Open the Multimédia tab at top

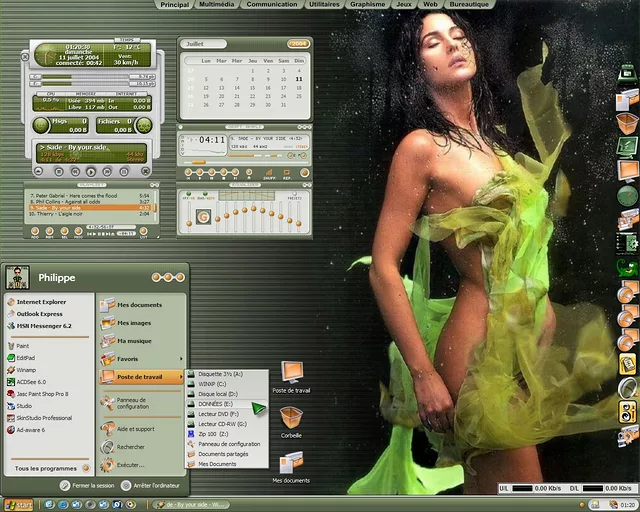(x=219, y=4)
